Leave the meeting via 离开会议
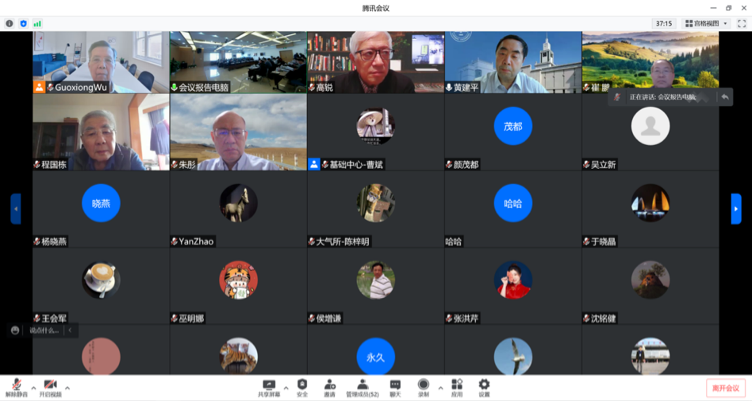 pos(725,388)
